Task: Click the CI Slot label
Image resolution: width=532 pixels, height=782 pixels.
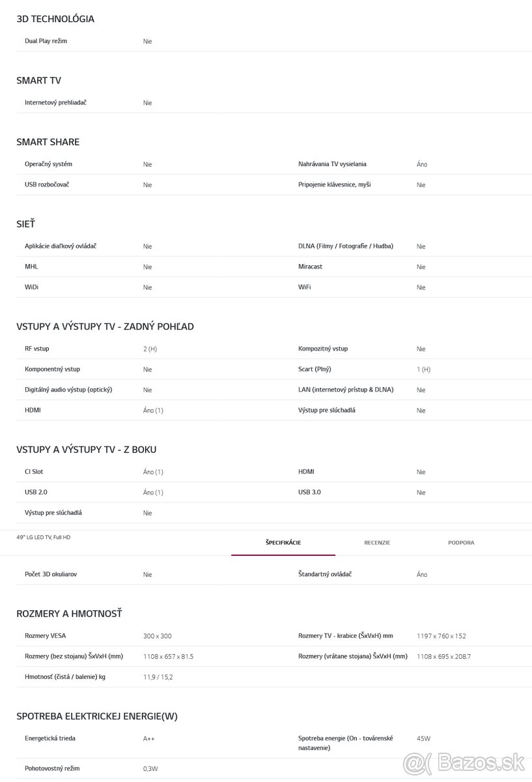Action: click(34, 472)
